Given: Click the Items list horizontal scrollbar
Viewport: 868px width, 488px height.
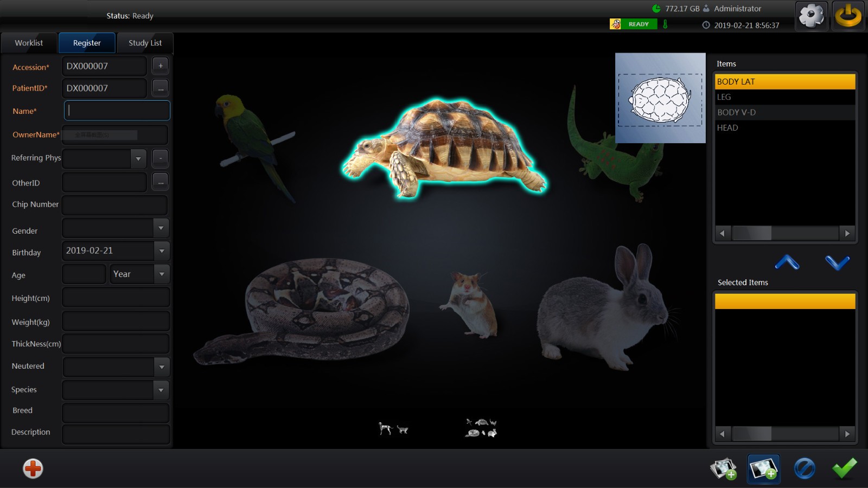Looking at the screenshot, I should [x=784, y=233].
